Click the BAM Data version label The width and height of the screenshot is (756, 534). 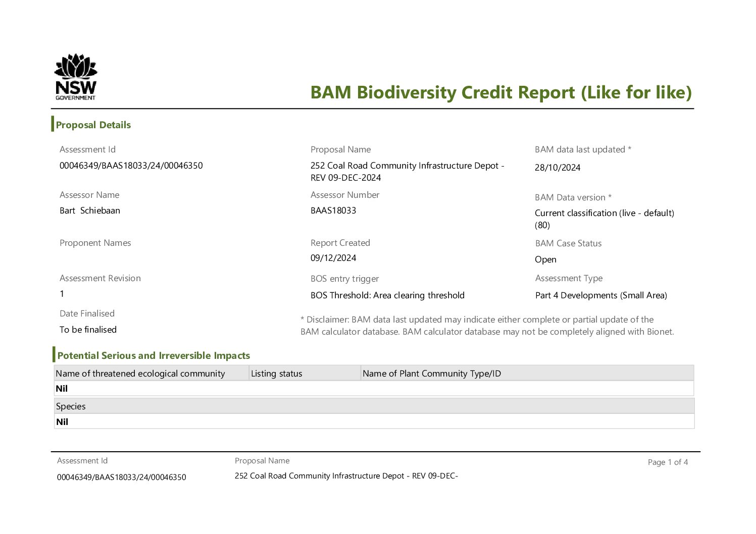tap(573, 197)
